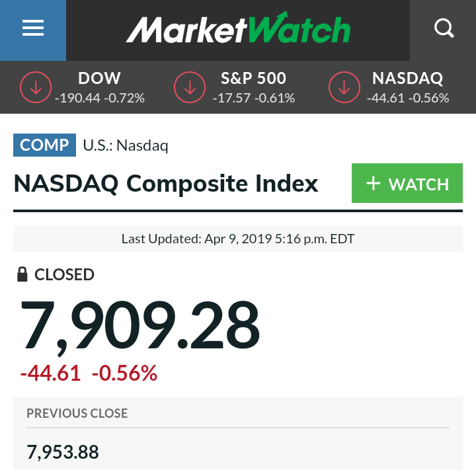Click the U.S.: Nasdaq exchange label
The image size is (476, 470).
coord(126,145)
